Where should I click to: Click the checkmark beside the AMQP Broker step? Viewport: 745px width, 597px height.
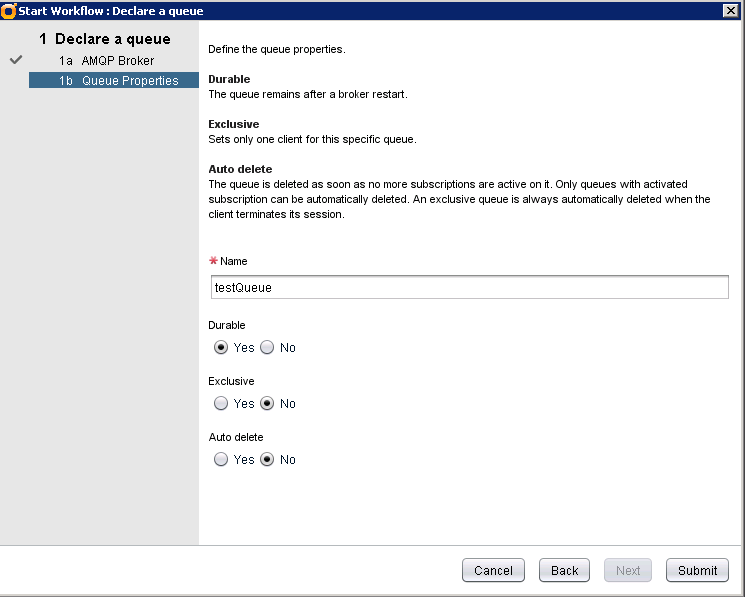coord(15,60)
